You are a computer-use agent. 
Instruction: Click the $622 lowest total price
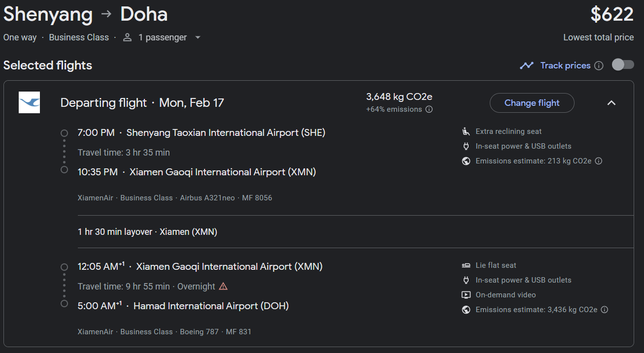(612, 14)
